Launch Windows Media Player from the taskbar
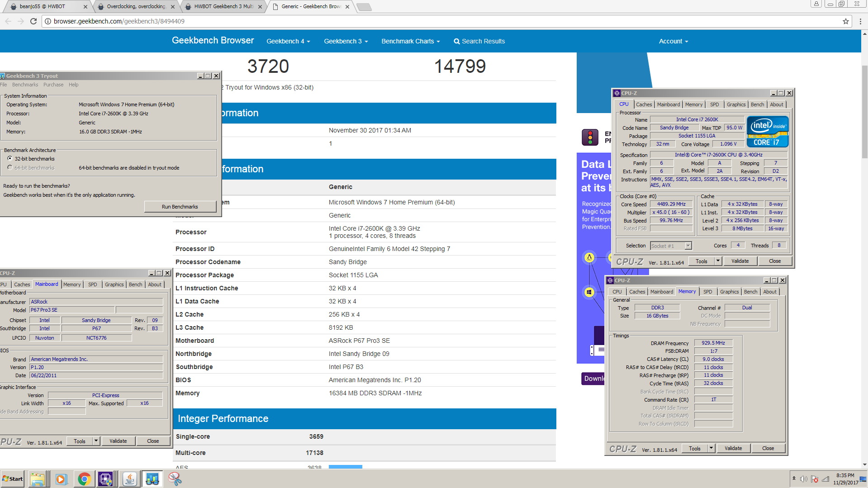The height and width of the screenshot is (488, 868). point(61,479)
